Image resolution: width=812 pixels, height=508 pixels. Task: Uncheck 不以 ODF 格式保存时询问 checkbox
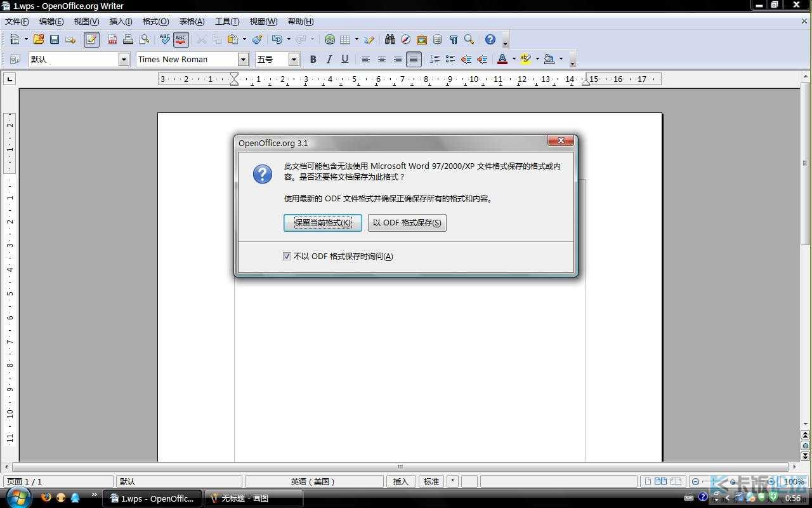pos(287,257)
